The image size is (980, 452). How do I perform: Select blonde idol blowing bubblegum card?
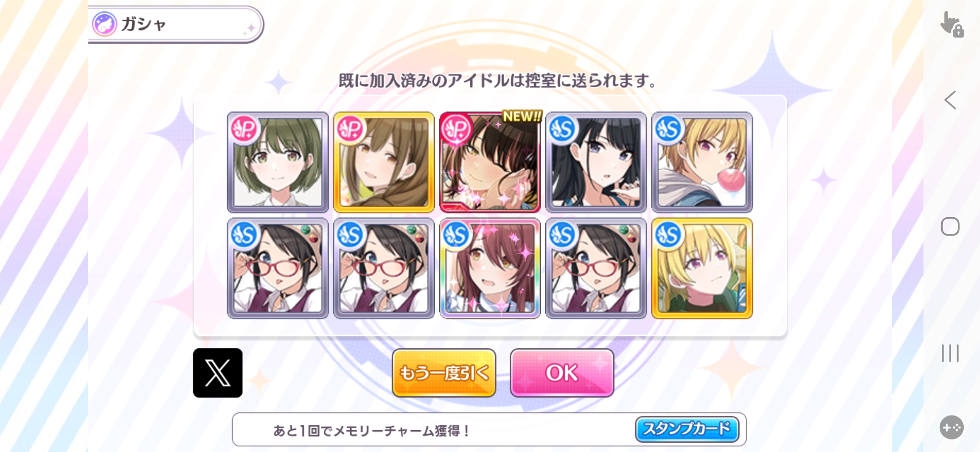(702, 162)
